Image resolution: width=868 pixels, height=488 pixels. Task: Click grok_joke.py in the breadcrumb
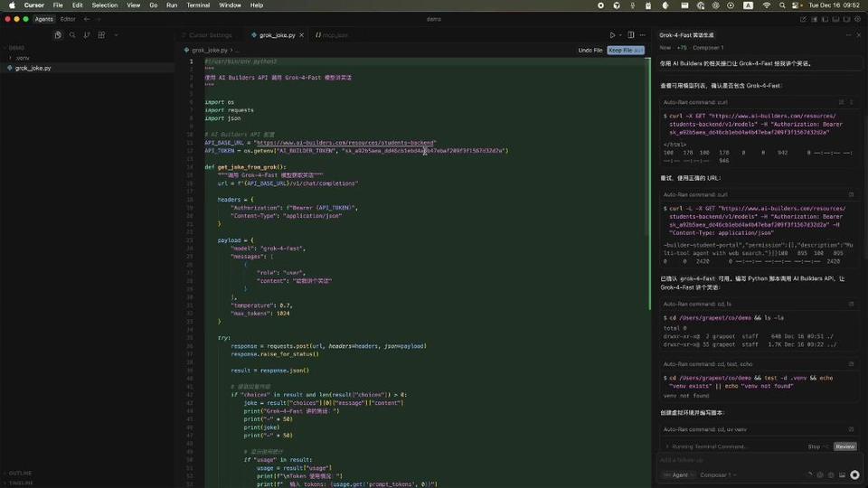pos(210,50)
